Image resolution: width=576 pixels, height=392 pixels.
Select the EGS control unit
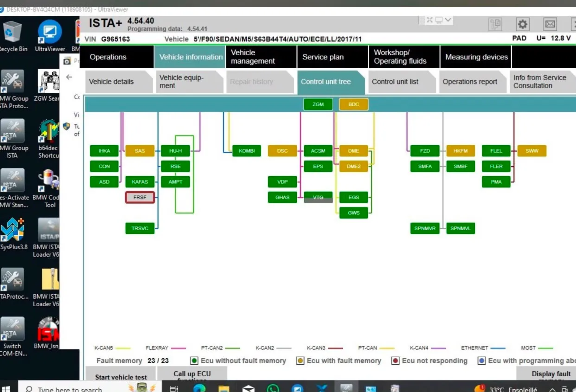click(354, 197)
